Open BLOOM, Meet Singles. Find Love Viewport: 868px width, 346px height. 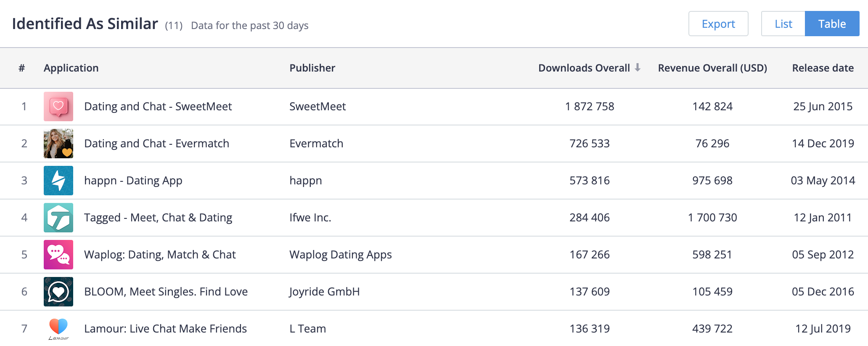tap(166, 292)
